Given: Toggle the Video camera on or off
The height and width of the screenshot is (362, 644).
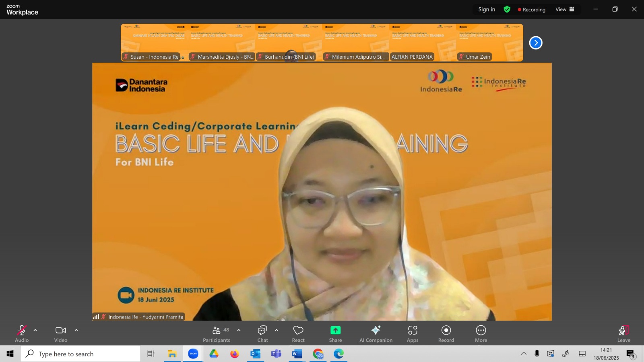Looking at the screenshot, I should (x=61, y=334).
